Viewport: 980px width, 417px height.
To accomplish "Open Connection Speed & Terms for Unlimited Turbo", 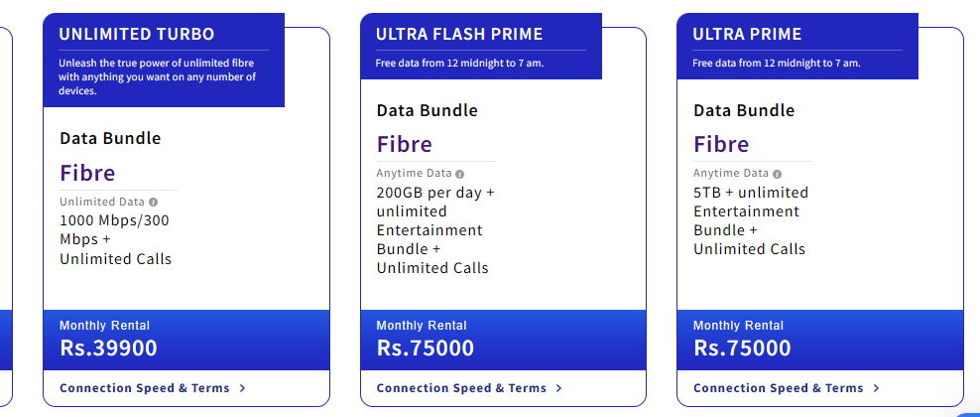I will [145, 388].
